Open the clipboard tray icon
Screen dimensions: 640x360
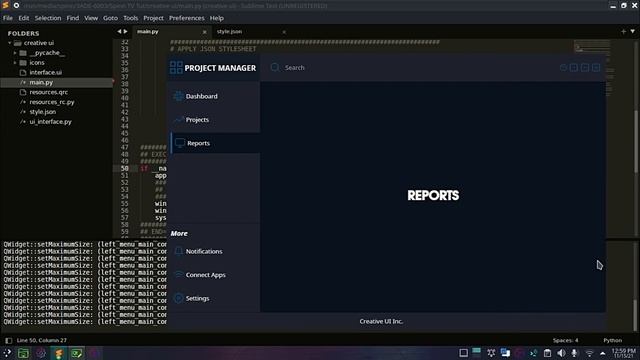coord(547,353)
